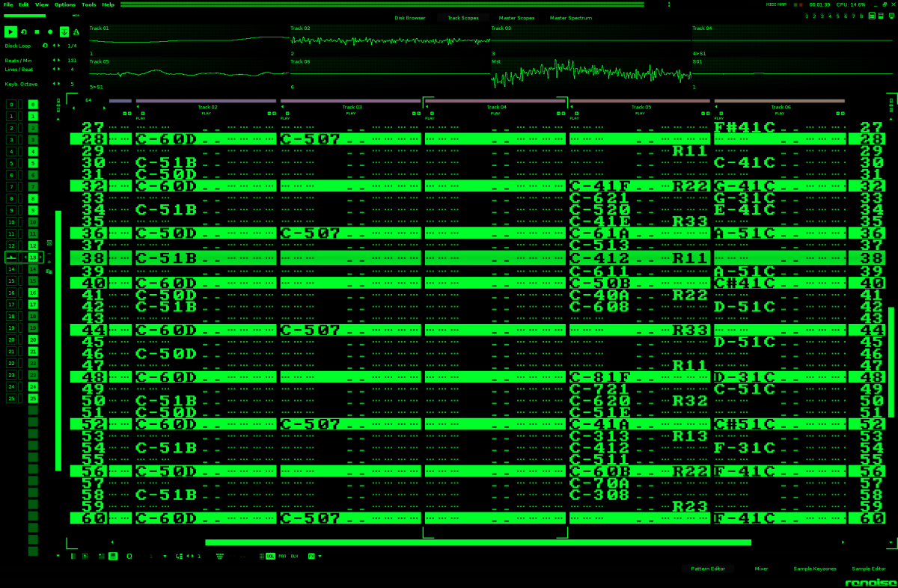Increase Beats / Min right arrow

(59, 60)
